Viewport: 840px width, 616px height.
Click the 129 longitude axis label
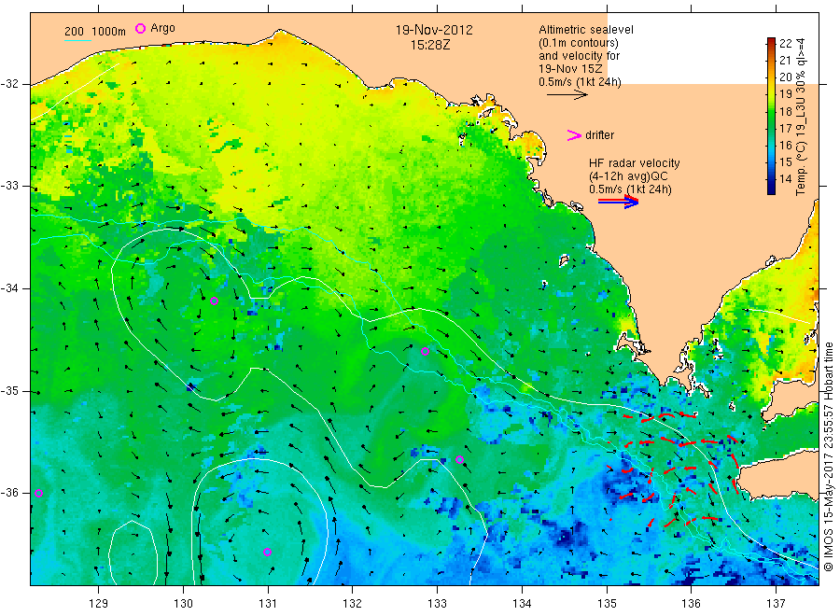(x=99, y=604)
